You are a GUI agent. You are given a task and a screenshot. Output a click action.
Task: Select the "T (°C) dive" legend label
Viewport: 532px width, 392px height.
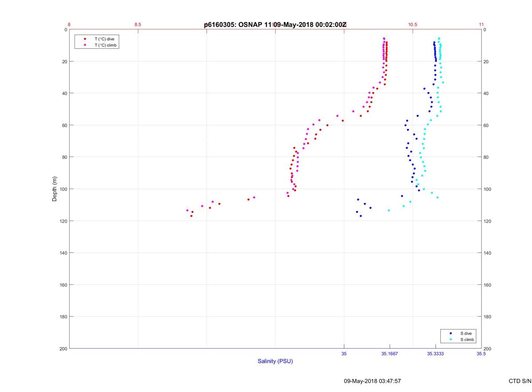[x=104, y=39]
